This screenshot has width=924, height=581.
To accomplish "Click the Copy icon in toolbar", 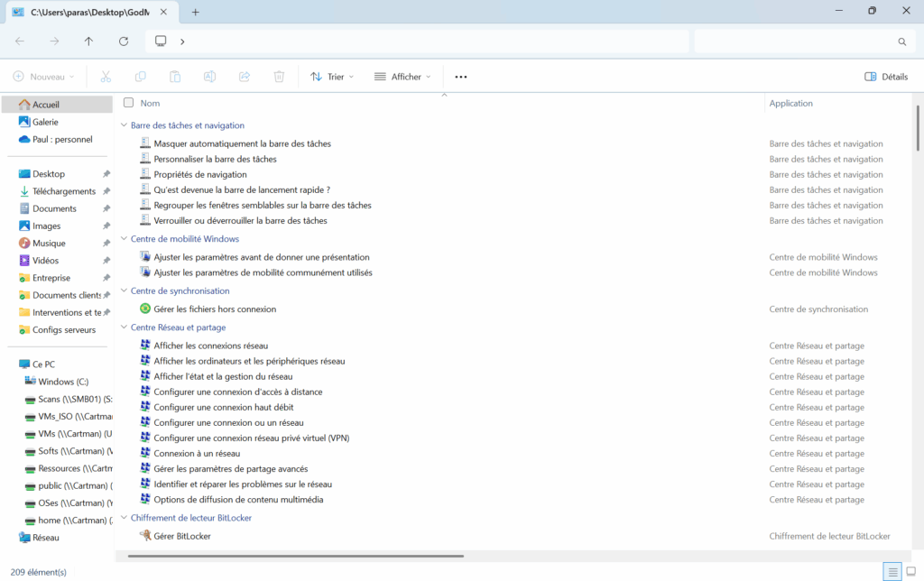I will coord(140,77).
